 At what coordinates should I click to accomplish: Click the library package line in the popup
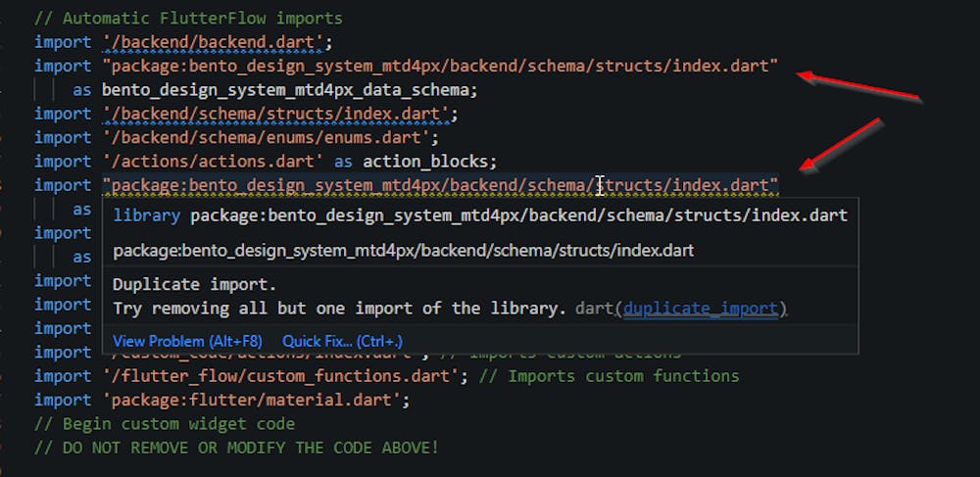(480, 215)
